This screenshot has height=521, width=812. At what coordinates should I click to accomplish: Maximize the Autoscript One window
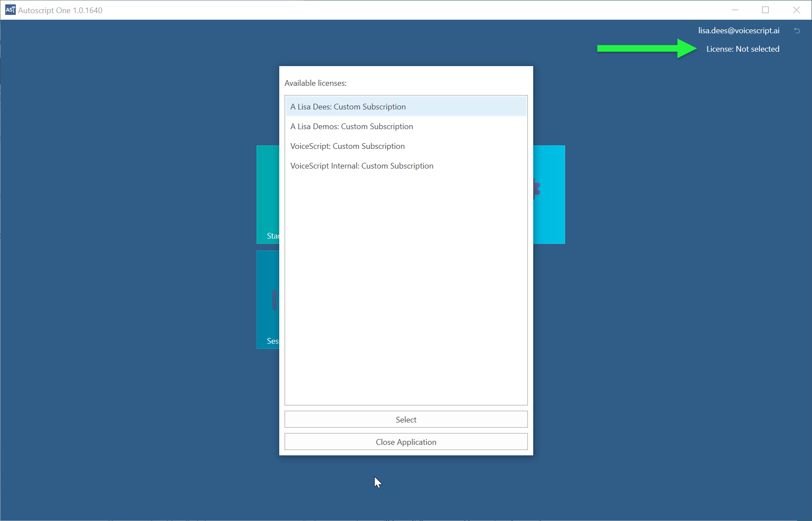pyautogui.click(x=765, y=10)
